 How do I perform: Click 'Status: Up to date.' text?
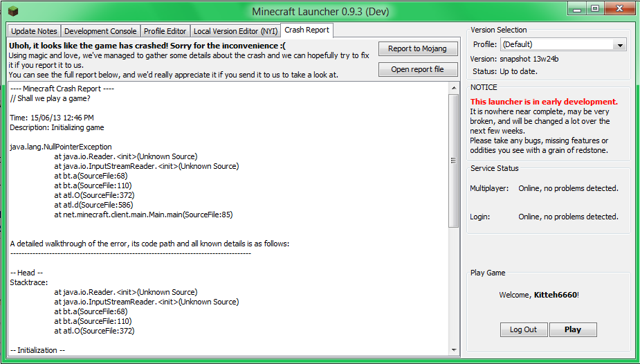(x=505, y=71)
